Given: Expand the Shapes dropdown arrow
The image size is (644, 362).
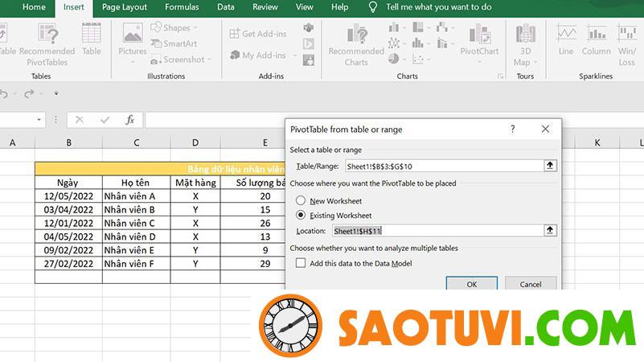Looking at the screenshot, I should click(195, 28).
